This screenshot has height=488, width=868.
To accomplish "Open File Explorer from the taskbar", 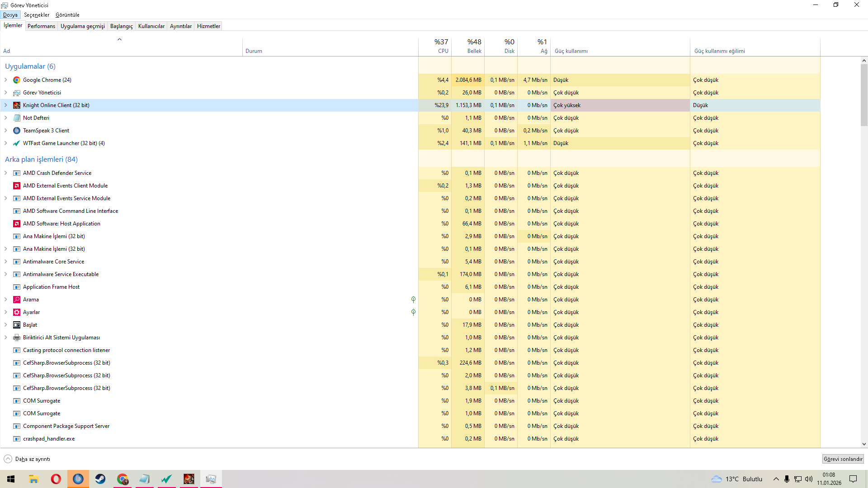I will pos(33,479).
